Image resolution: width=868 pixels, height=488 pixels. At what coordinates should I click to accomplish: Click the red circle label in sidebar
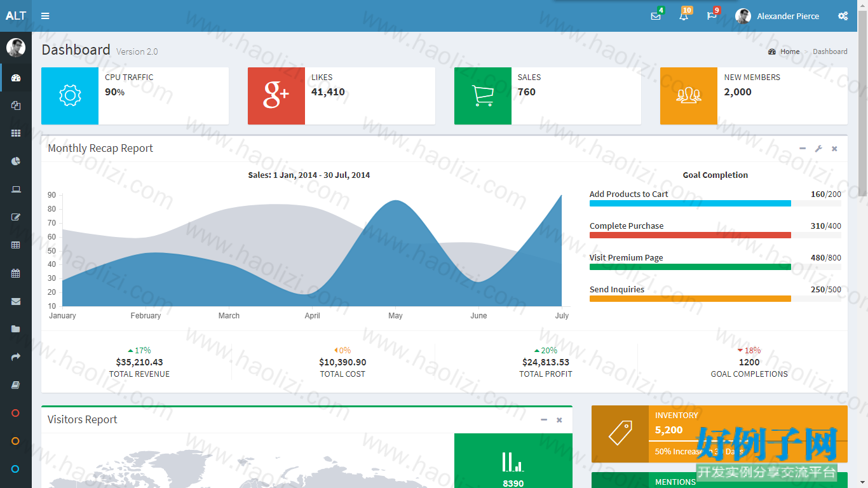[16, 413]
